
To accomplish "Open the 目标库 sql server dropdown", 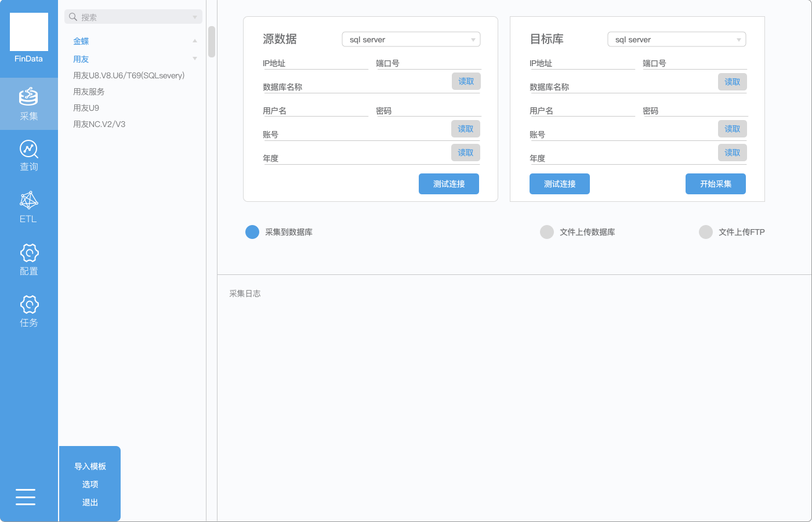I will (676, 39).
